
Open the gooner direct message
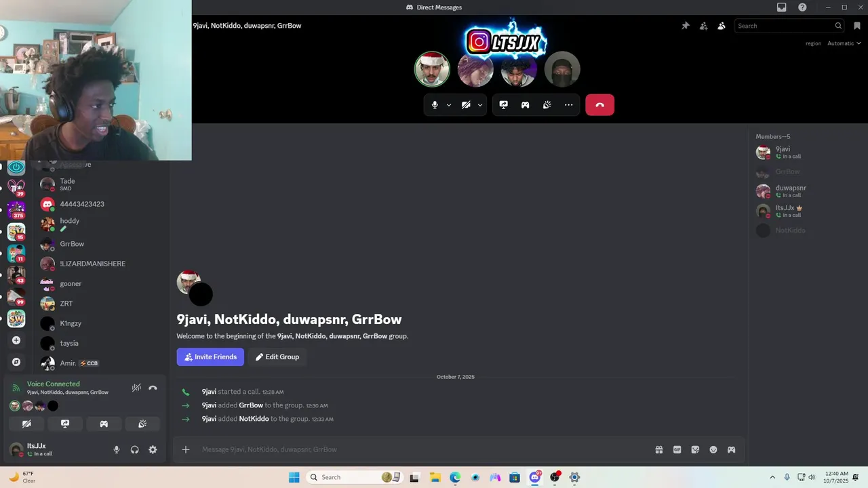click(x=102, y=283)
